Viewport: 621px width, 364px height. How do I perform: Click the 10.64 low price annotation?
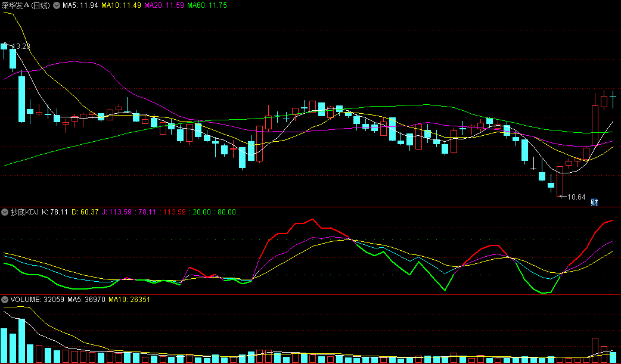(577, 197)
